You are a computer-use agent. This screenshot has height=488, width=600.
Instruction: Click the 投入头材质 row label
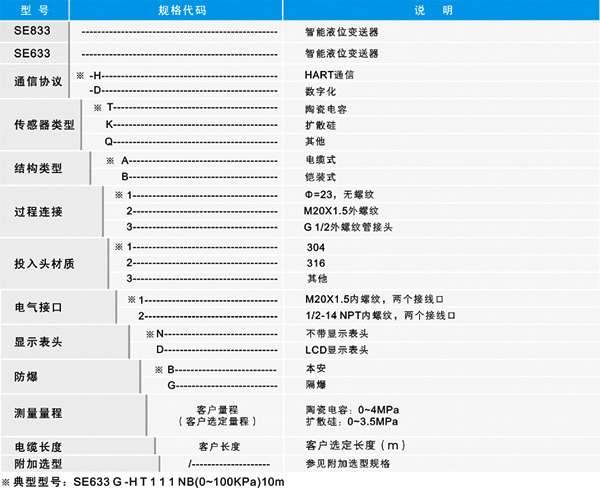[43, 263]
